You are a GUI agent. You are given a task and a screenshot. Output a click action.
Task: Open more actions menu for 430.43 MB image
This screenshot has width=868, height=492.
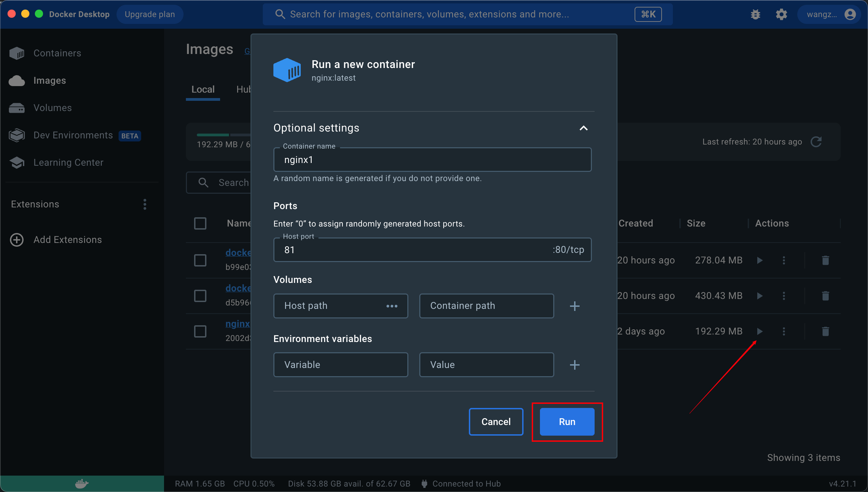click(x=784, y=296)
